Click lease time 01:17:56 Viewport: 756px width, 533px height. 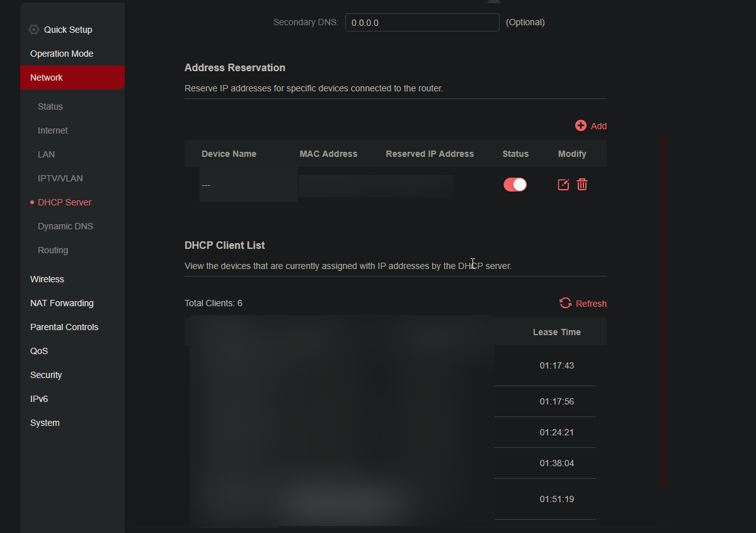tap(557, 401)
